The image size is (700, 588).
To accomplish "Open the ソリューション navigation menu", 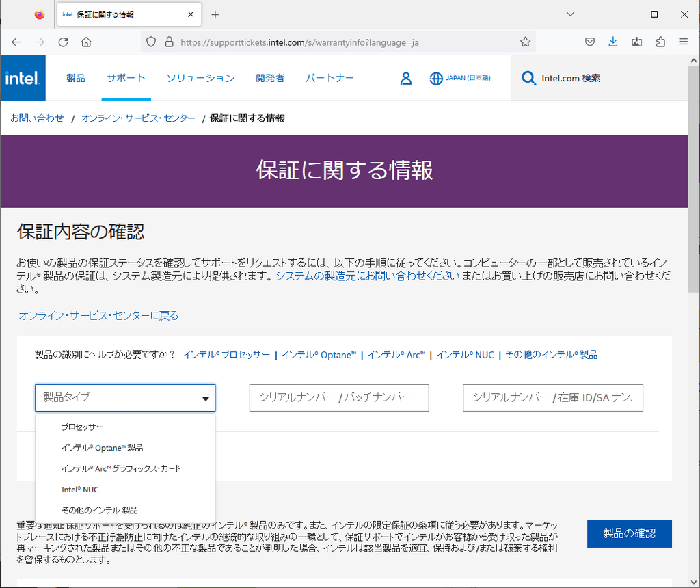I will coord(200,78).
